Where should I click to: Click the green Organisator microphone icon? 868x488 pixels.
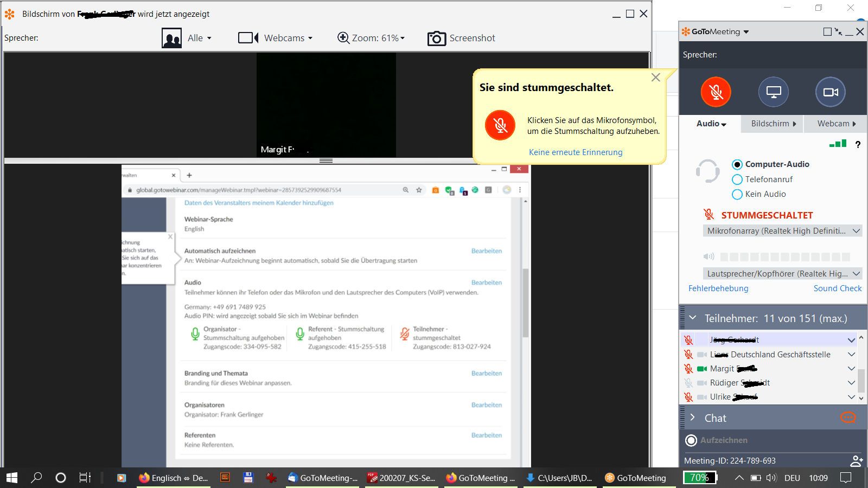tap(195, 333)
